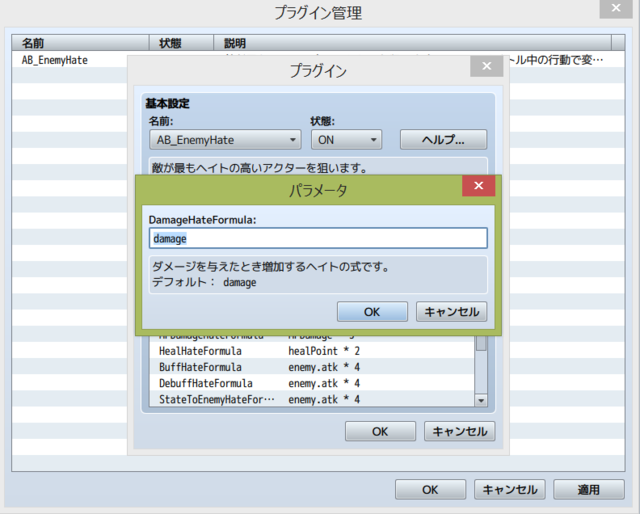Open plugin help with ヘルプ button

coord(443,140)
